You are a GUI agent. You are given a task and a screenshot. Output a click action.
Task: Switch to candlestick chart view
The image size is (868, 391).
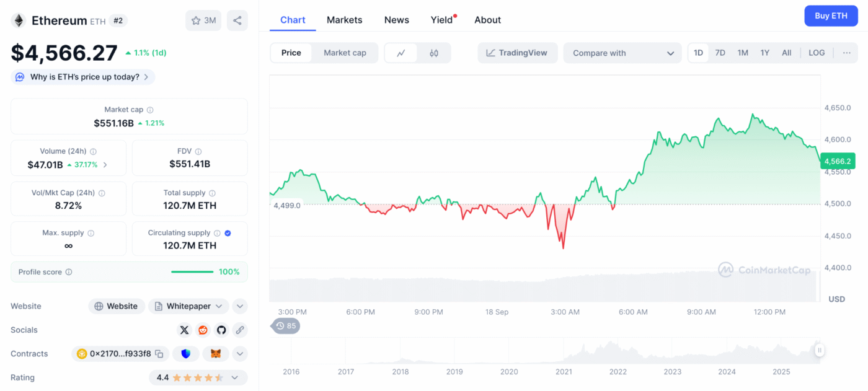434,53
